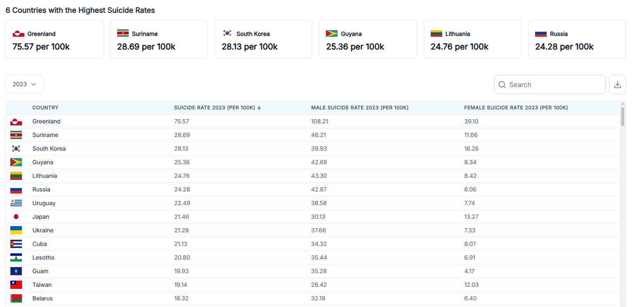Screen dimensions: 644x307
Task: Click the Belarus flag in the table
Action: pos(16,298)
